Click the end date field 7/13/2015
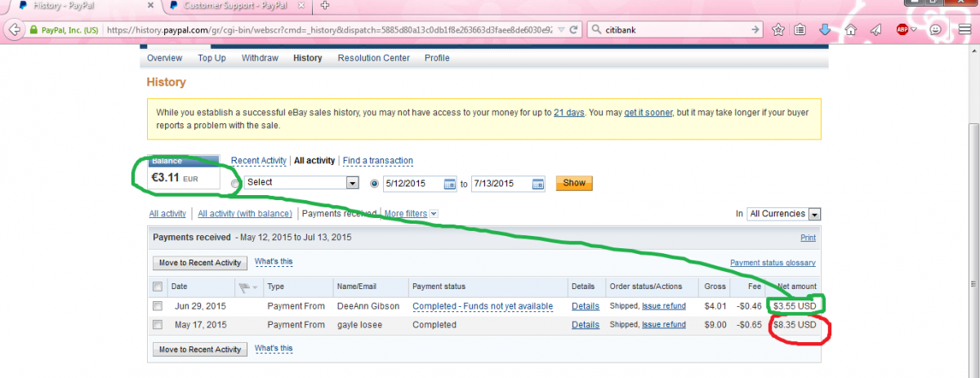980x378 pixels. [501, 184]
